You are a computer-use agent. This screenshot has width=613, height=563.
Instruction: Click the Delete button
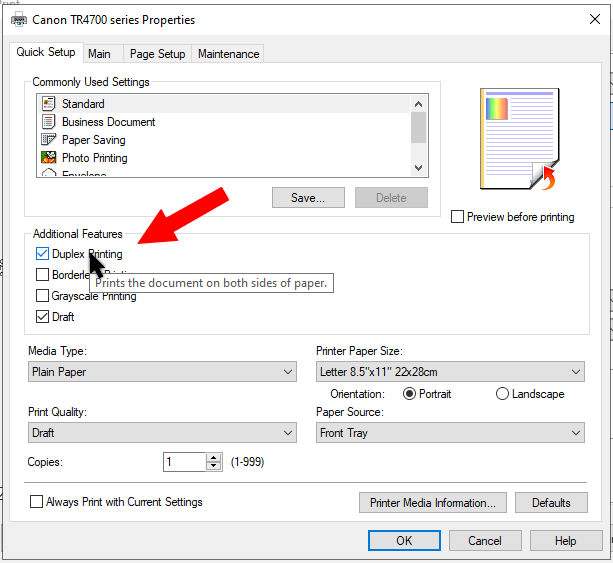point(391,197)
